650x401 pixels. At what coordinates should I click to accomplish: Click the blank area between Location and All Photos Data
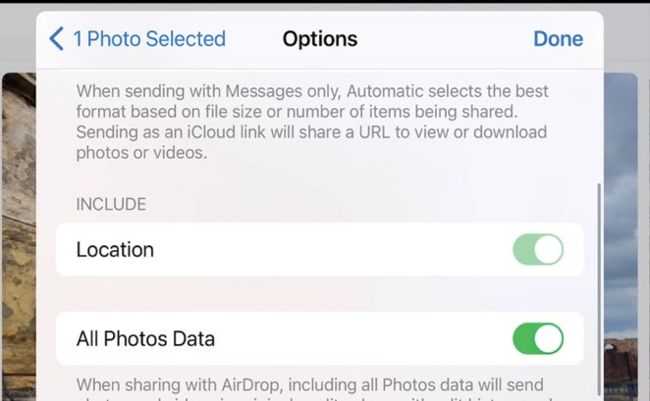coord(320,294)
